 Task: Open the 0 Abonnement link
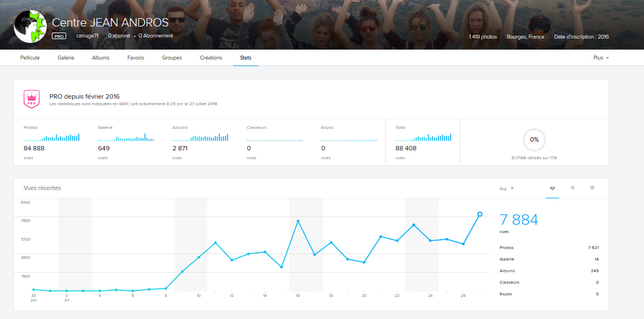[155, 36]
